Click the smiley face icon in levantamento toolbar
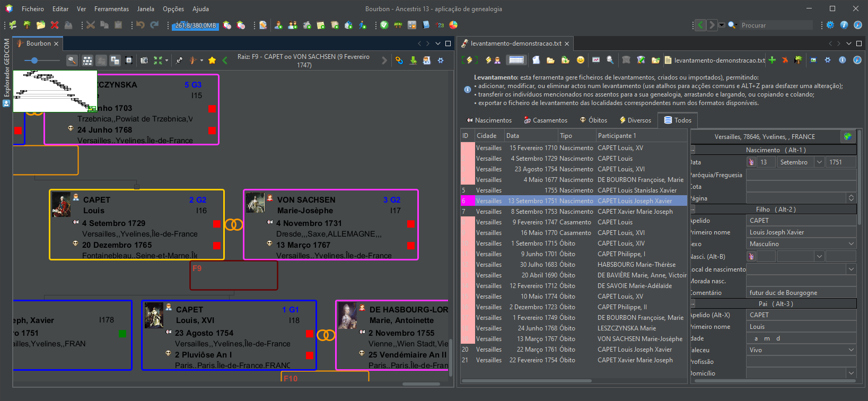The height and width of the screenshot is (401, 868). click(x=581, y=60)
